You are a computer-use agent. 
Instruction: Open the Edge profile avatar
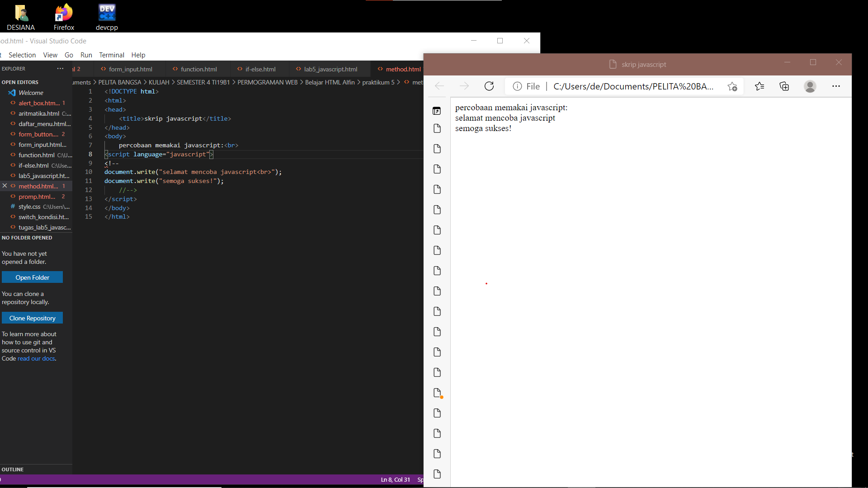click(810, 86)
